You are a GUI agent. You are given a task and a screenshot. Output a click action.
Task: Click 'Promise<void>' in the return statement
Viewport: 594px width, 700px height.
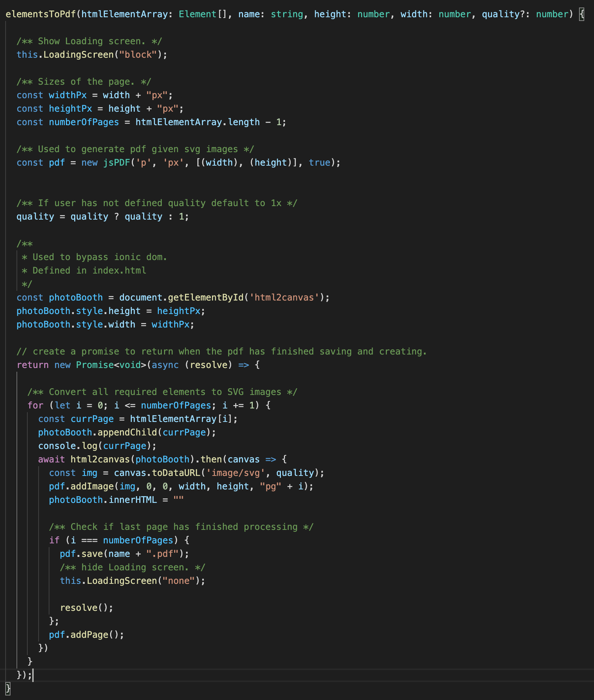pyautogui.click(x=111, y=365)
